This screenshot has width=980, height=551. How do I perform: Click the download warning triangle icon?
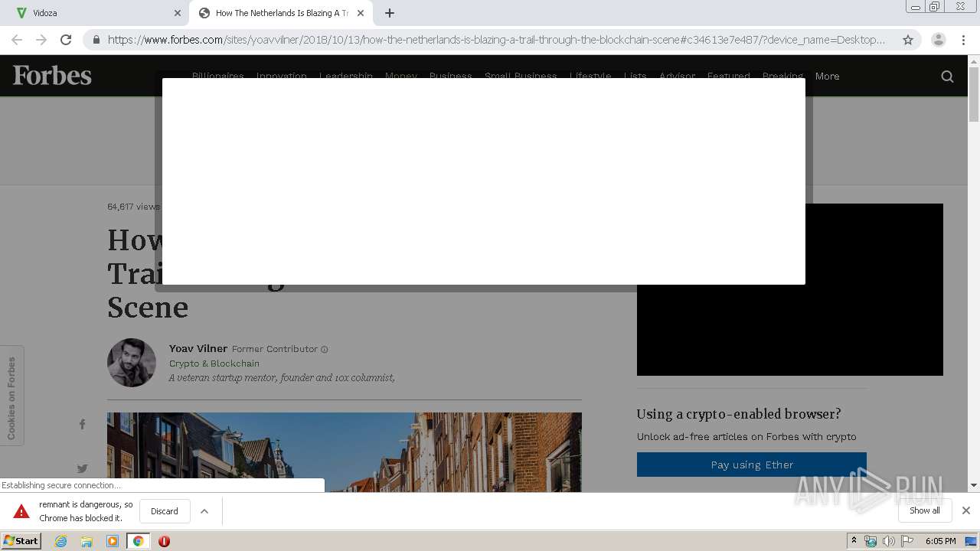coord(21,511)
